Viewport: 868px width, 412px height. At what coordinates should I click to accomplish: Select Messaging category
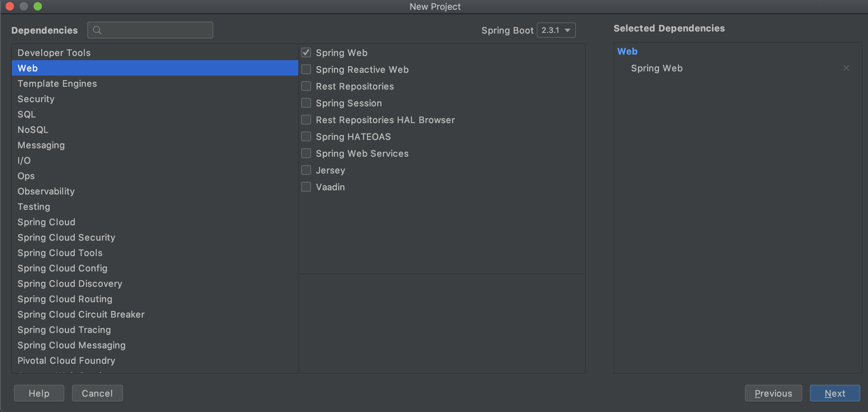click(155, 145)
